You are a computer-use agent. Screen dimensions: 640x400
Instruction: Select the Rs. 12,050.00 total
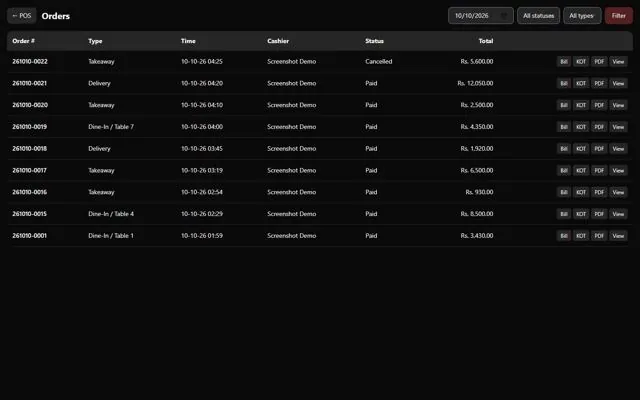point(475,83)
